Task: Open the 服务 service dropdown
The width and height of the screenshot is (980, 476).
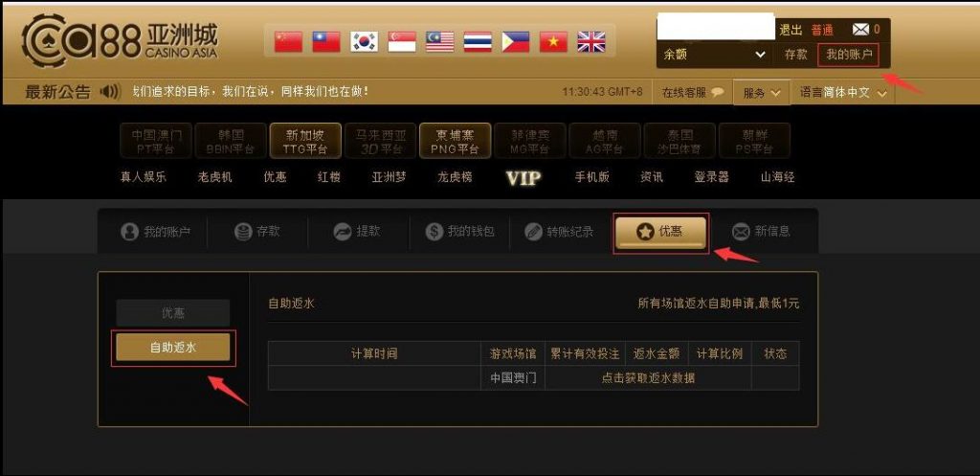Action: tap(761, 93)
